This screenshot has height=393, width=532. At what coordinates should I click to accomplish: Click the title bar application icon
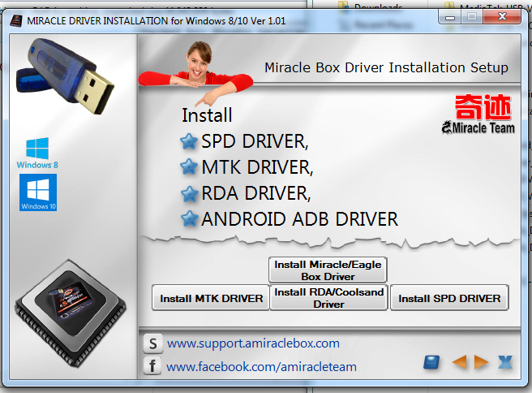(16, 21)
